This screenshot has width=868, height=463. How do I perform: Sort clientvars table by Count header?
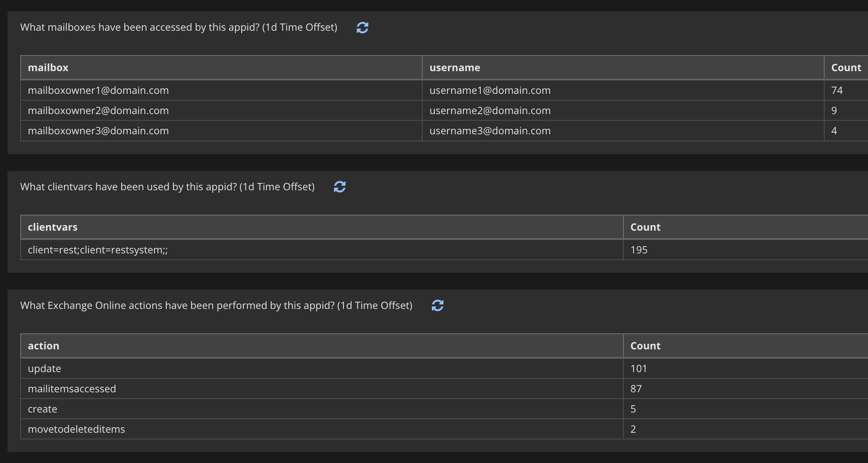point(645,227)
